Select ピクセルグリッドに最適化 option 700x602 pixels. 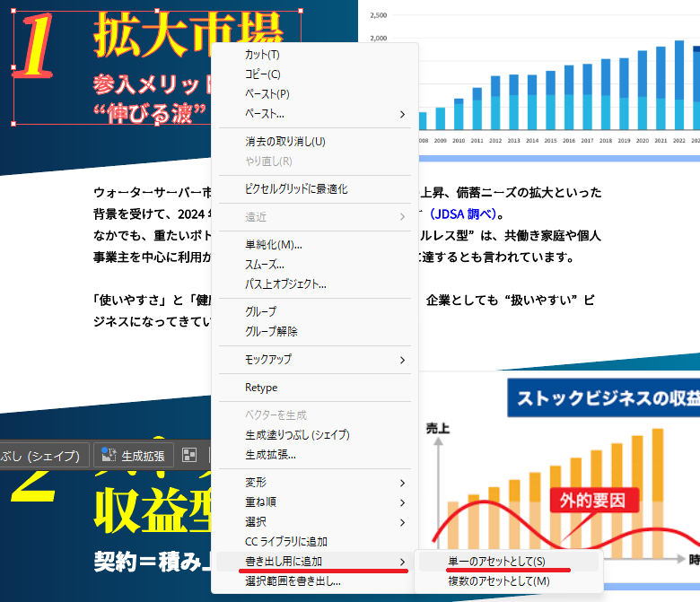296,189
